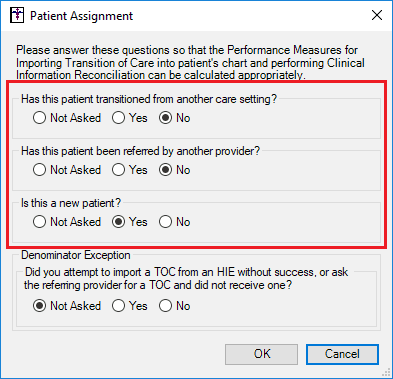Select No under Denominator Exception TOC question

[174, 306]
